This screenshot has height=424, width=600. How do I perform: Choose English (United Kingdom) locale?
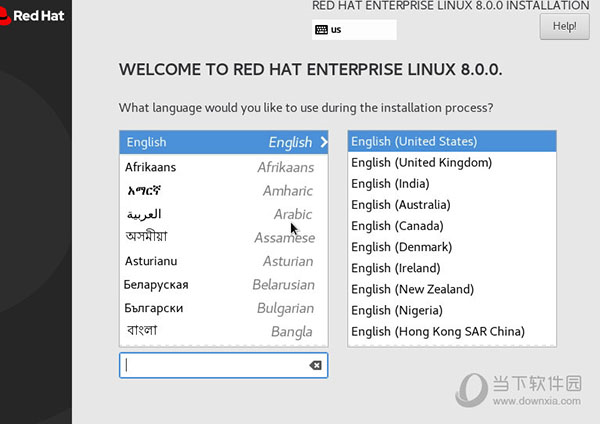point(452,162)
